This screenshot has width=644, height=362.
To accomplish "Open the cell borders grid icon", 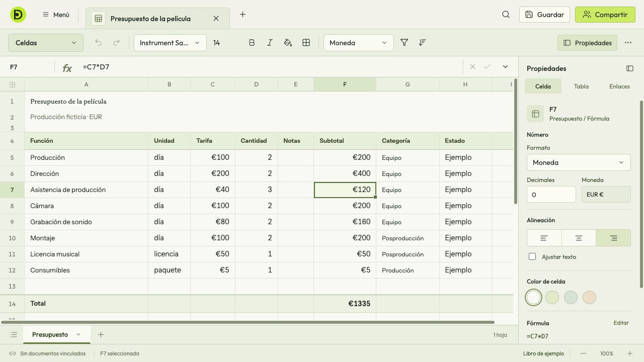I will [x=306, y=43].
